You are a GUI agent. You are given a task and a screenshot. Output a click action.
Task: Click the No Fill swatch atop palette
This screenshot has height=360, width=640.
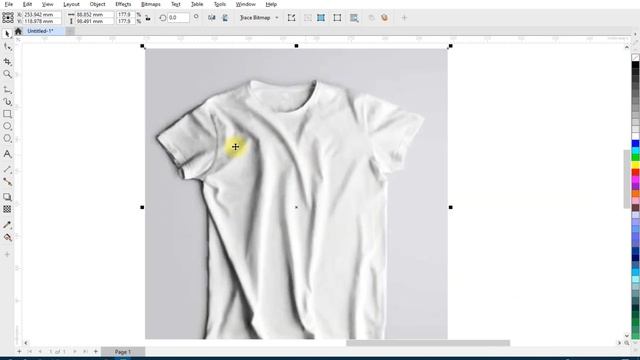tap(636, 58)
